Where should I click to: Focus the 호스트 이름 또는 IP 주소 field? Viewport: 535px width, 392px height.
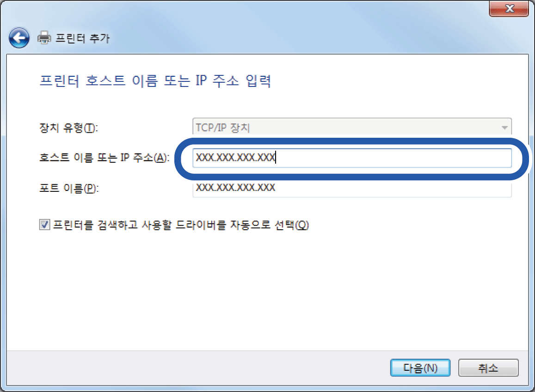(x=352, y=158)
